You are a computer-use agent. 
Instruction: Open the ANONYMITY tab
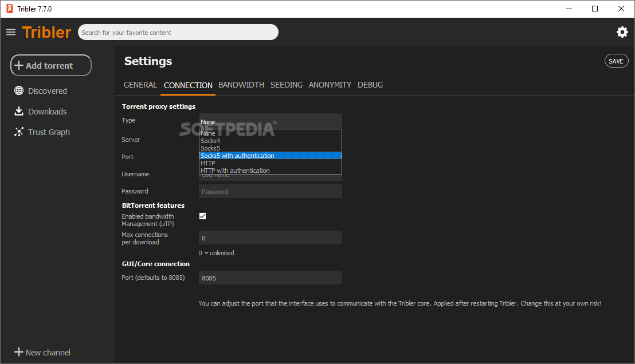tap(330, 85)
